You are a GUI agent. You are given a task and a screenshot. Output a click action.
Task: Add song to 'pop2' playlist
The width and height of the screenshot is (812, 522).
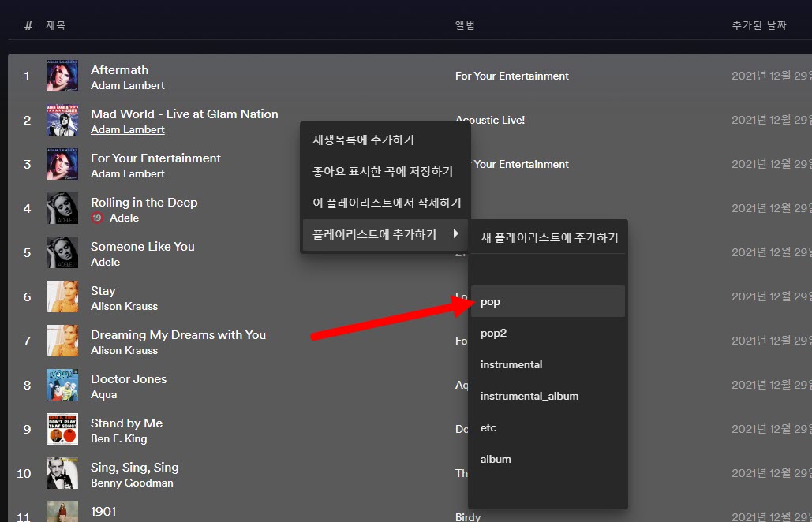pyautogui.click(x=548, y=334)
